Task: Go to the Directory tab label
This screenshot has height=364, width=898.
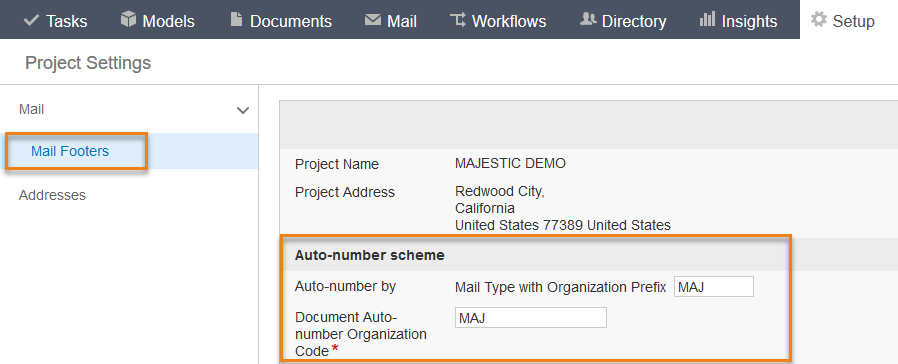Action: click(x=634, y=21)
